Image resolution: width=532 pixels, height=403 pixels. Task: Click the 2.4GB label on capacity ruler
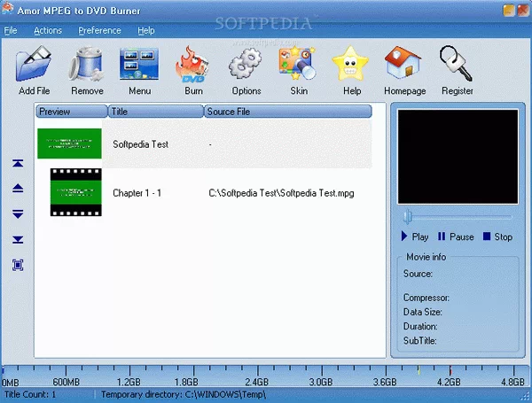[257, 382]
